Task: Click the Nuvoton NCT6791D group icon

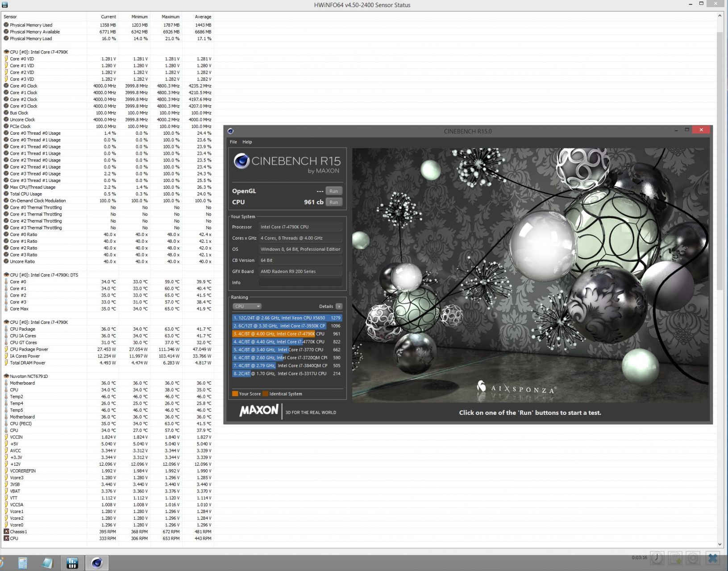Action: coord(6,376)
